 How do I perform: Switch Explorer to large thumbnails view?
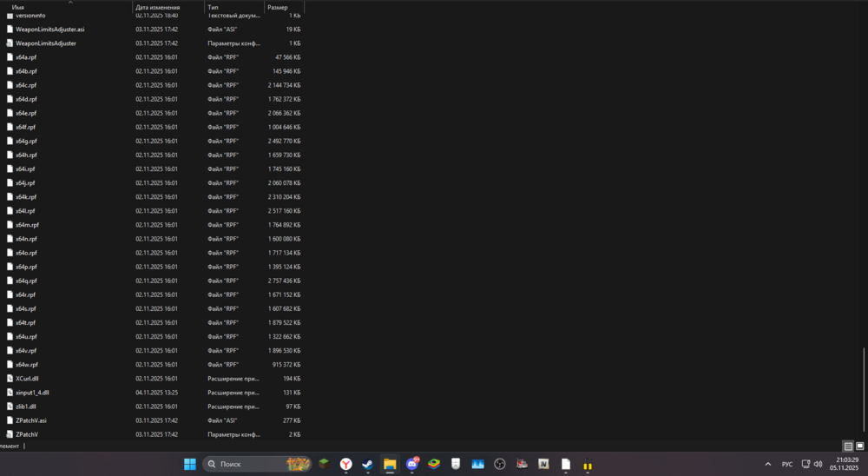(x=859, y=446)
